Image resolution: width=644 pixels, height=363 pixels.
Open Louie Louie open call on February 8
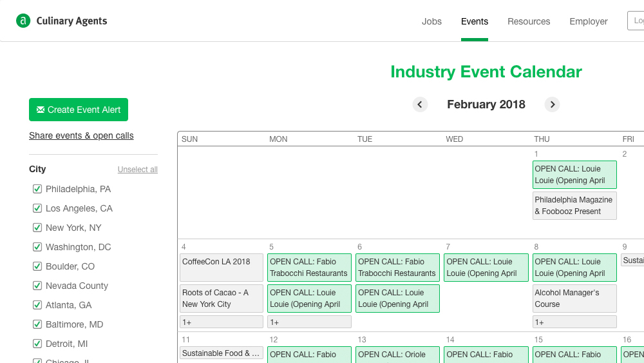[x=574, y=268]
